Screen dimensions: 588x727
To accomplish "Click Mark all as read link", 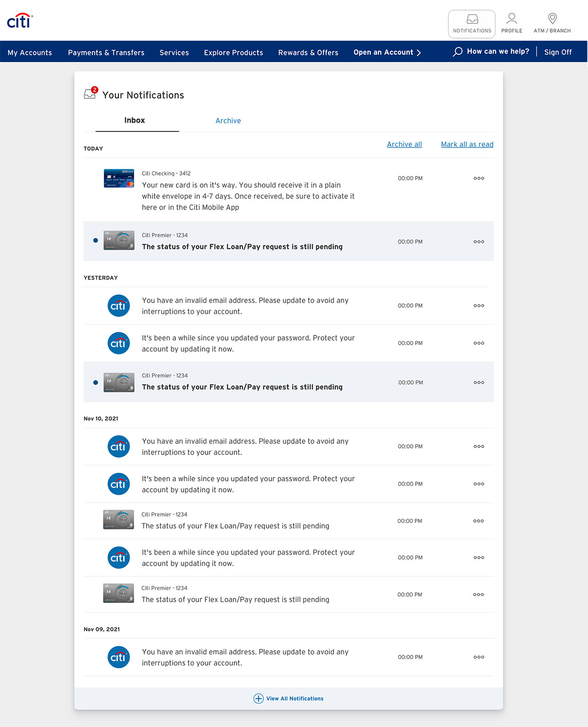I will [467, 144].
